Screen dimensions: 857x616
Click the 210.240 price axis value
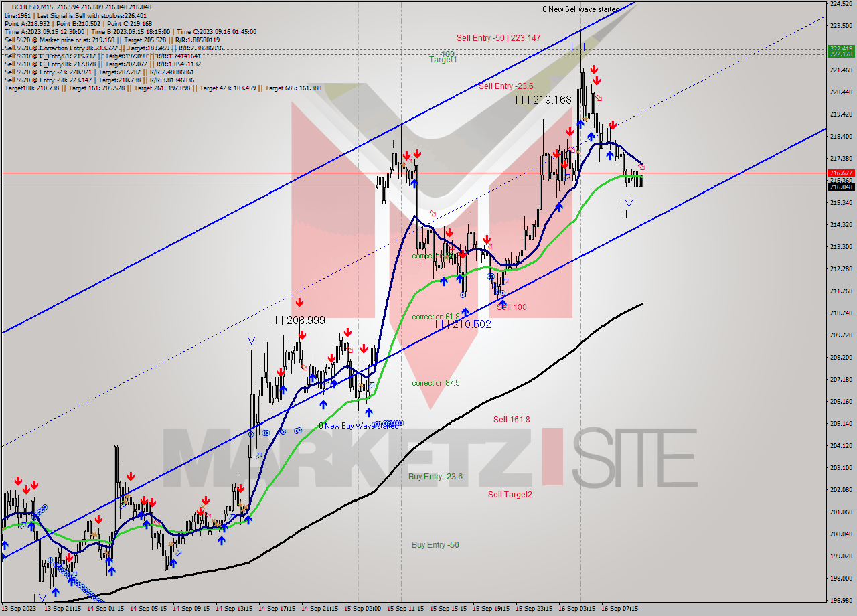pyautogui.click(x=840, y=313)
